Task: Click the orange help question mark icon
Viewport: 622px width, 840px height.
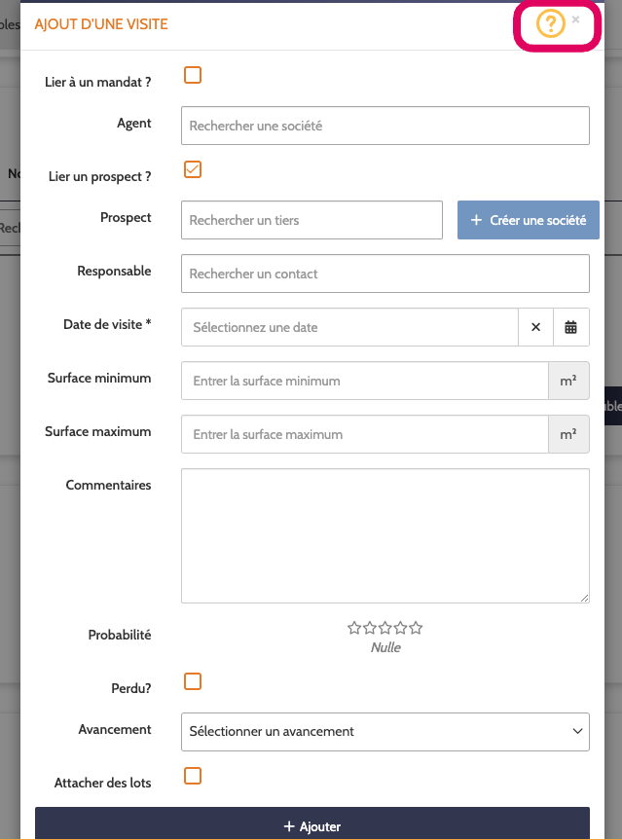Action: (x=550, y=24)
